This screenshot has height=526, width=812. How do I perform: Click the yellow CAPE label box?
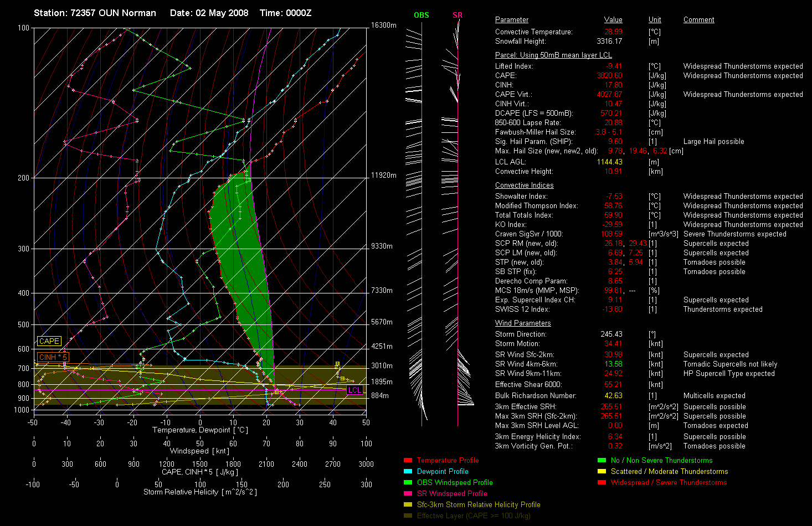pyautogui.click(x=49, y=341)
